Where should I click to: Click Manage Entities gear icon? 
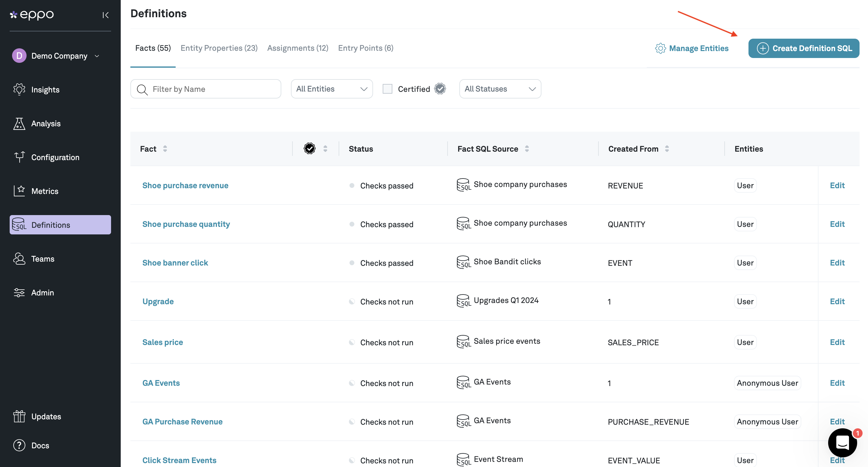point(660,48)
